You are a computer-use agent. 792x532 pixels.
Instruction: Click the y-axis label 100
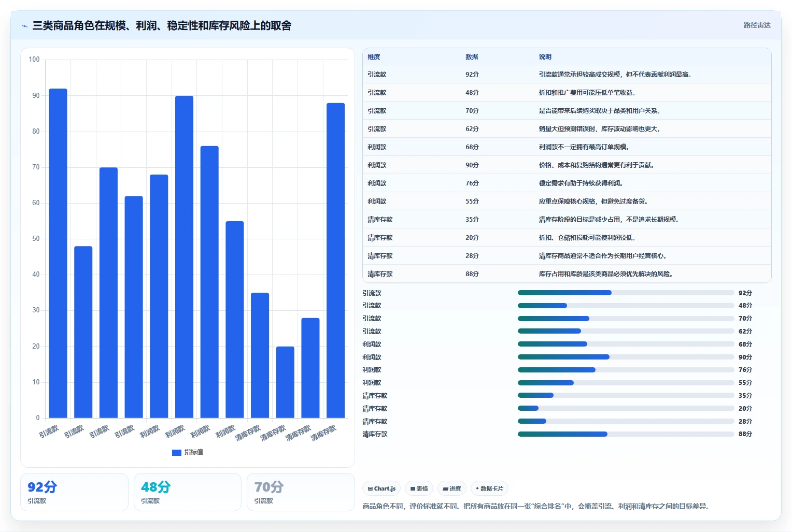[34, 60]
